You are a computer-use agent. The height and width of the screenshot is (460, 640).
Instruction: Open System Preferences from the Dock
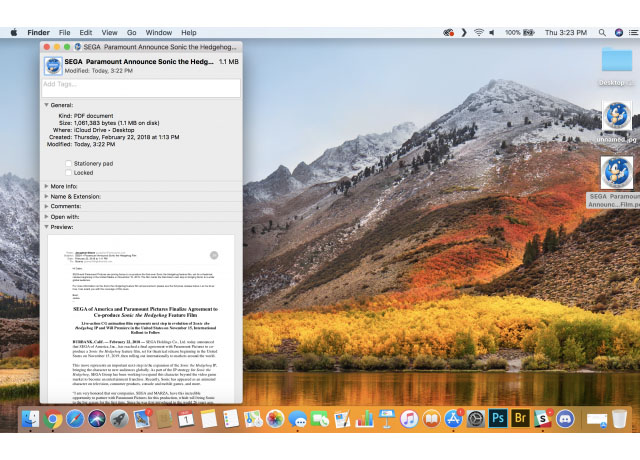pyautogui.click(x=476, y=419)
